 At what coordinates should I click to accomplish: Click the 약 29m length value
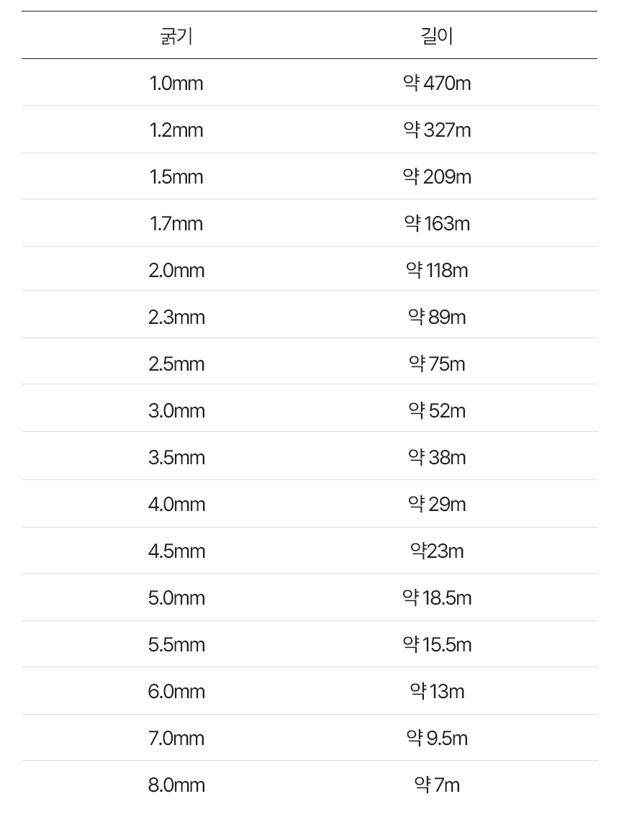click(x=437, y=505)
